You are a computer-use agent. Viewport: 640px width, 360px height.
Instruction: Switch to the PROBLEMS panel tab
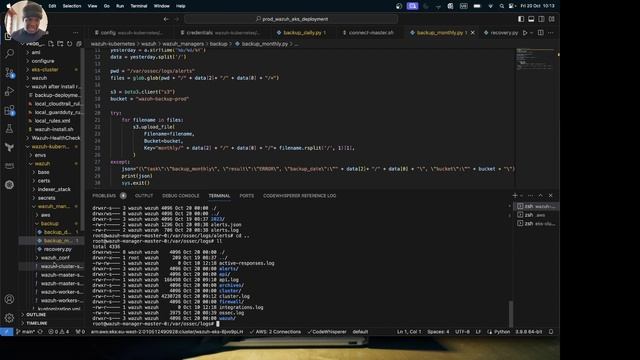(104, 196)
